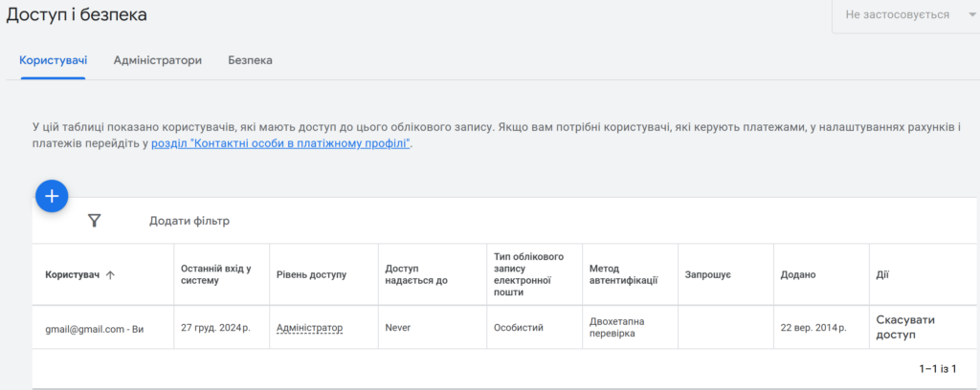Click the Додати фільтр field
Viewport: 980px width, 390px height.
(189, 221)
